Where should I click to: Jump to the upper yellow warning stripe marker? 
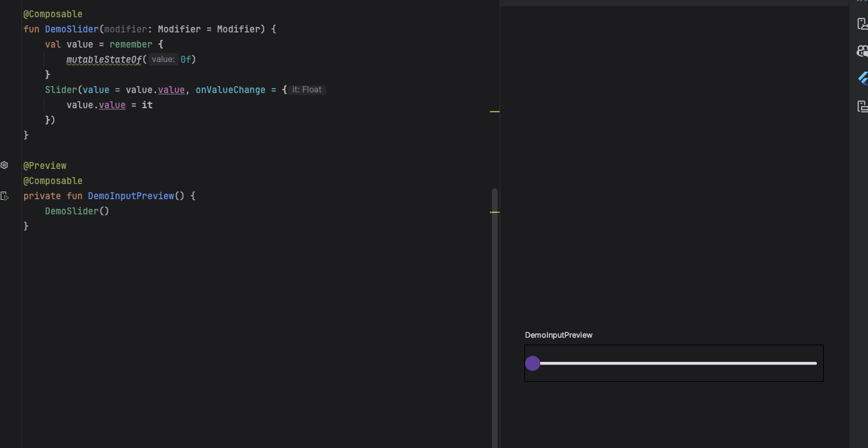[494, 111]
